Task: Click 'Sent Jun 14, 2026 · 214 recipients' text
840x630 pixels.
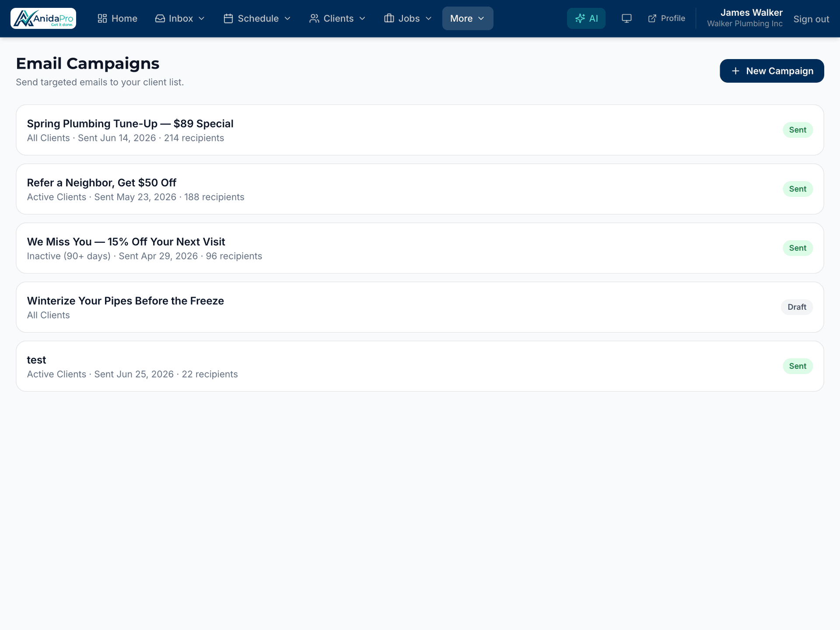Action: click(x=151, y=138)
